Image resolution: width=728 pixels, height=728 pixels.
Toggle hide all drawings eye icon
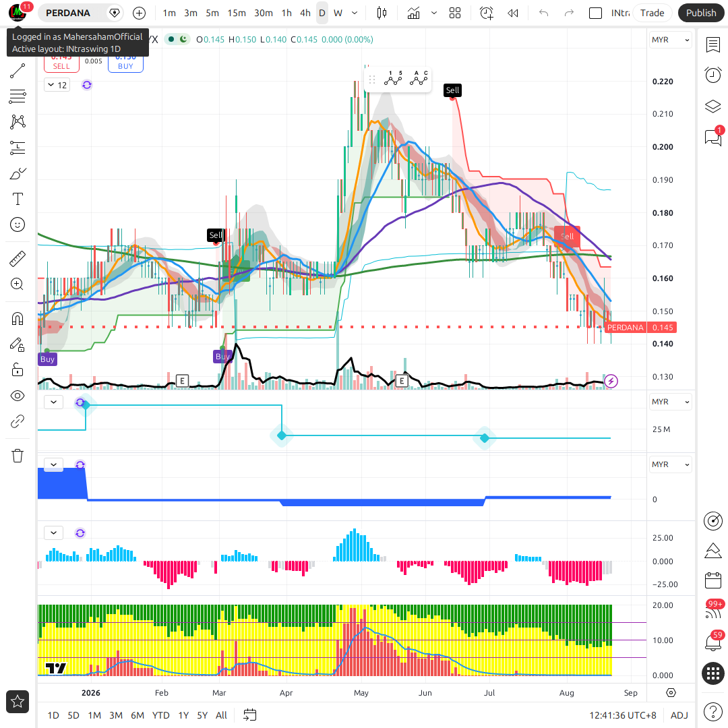coord(17,396)
